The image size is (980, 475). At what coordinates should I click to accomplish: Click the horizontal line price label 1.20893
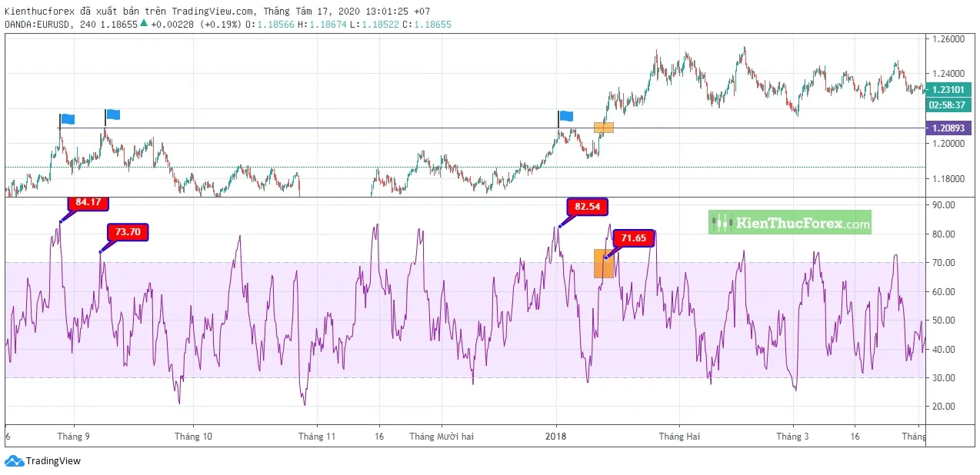948,128
